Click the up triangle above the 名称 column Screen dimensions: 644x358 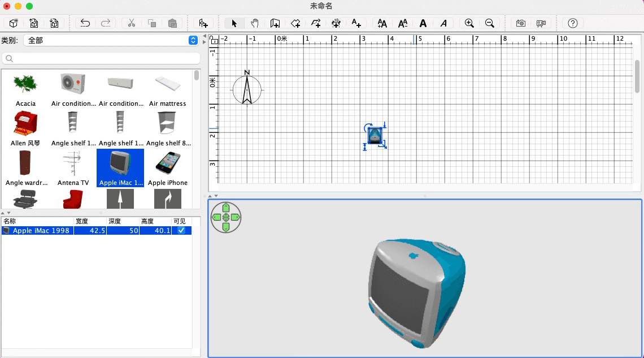point(3,213)
